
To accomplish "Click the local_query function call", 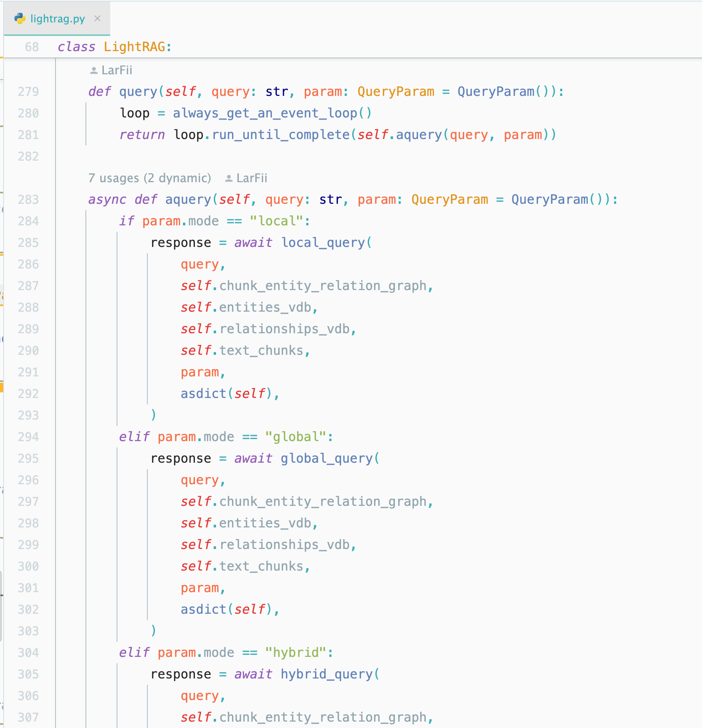I will 323,243.
